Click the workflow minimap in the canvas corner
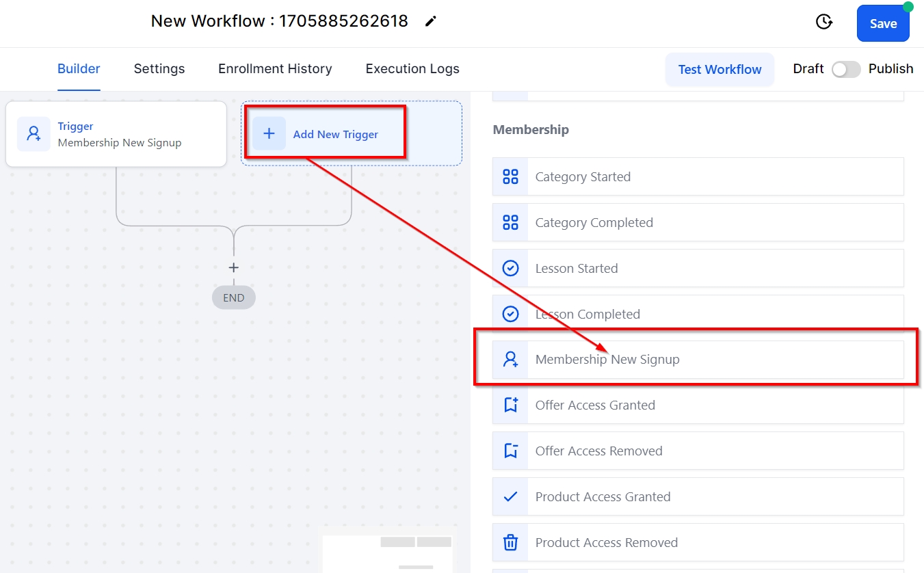924x573 pixels. click(x=388, y=554)
